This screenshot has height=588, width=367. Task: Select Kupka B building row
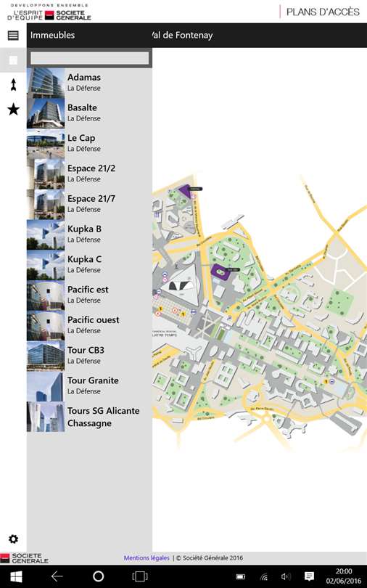89,234
